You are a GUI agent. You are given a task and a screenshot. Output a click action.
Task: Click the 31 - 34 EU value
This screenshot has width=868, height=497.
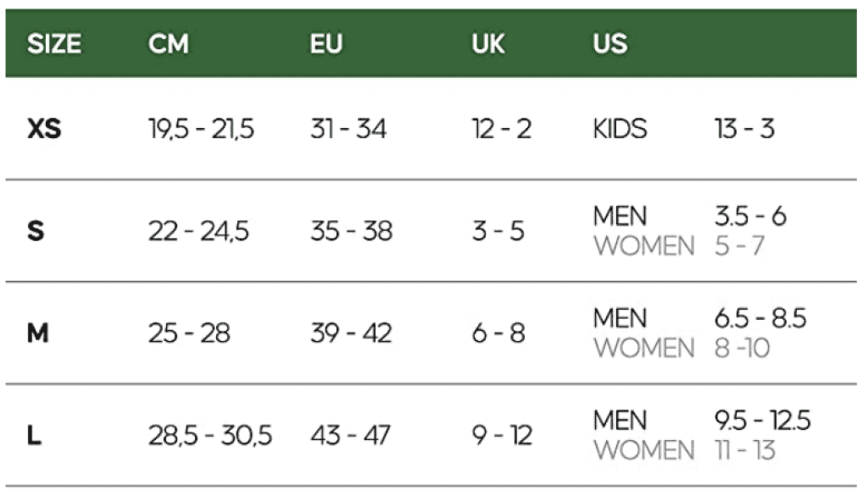tap(348, 130)
